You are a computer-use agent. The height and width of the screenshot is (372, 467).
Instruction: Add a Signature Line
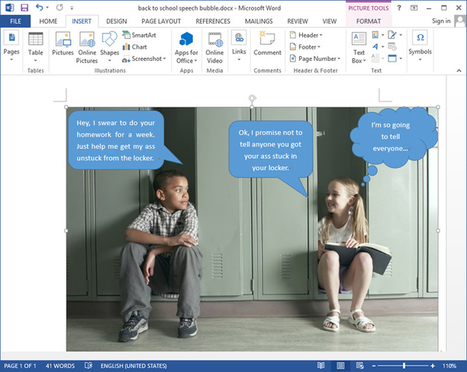(392, 35)
